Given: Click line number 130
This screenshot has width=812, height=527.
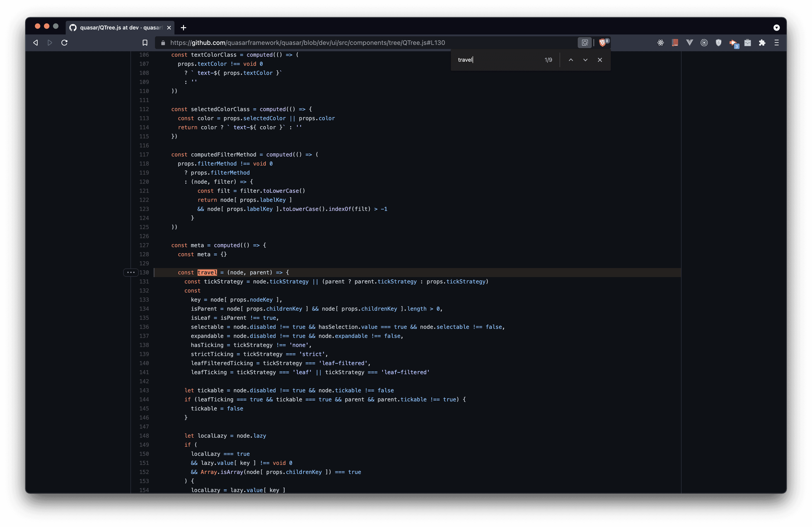Looking at the screenshot, I should pos(144,272).
